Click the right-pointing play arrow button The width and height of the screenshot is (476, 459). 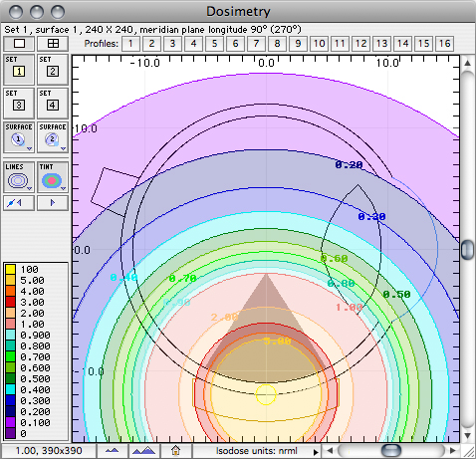53,203
